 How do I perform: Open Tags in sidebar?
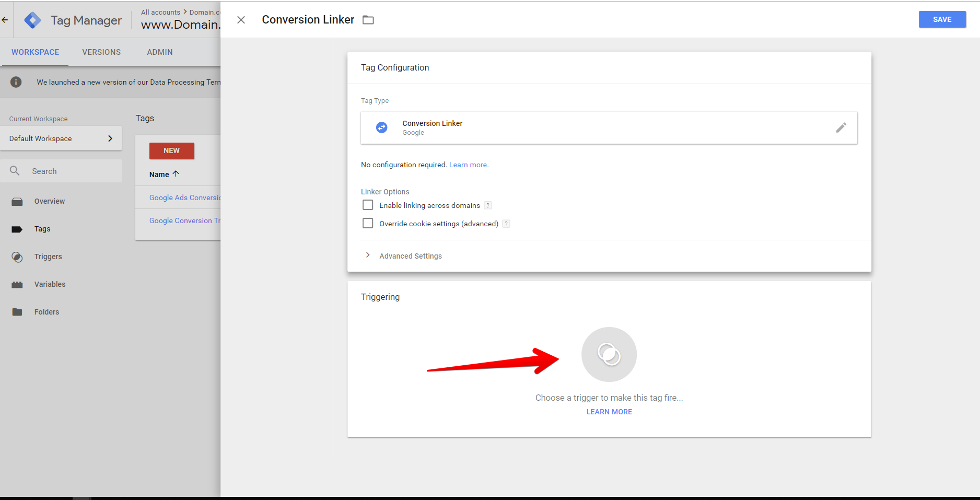pyautogui.click(x=42, y=229)
